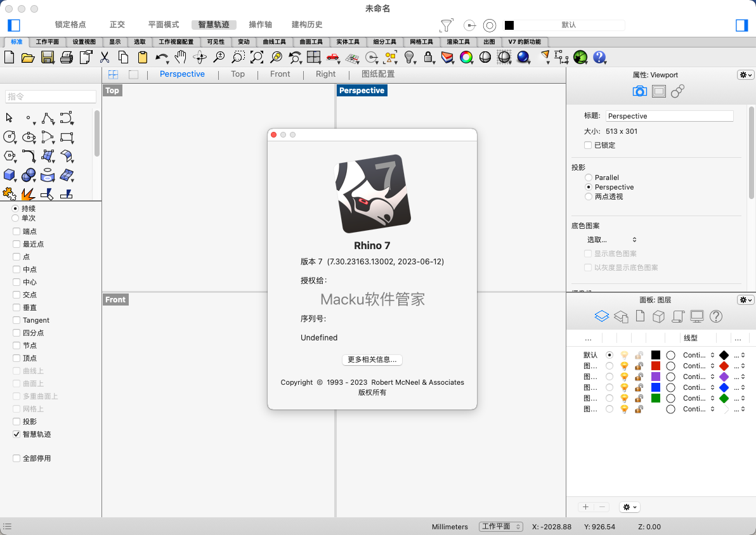Screen dimensions: 756x535
Task: Switch to the 实体工具 toolbar tab
Action: point(348,42)
